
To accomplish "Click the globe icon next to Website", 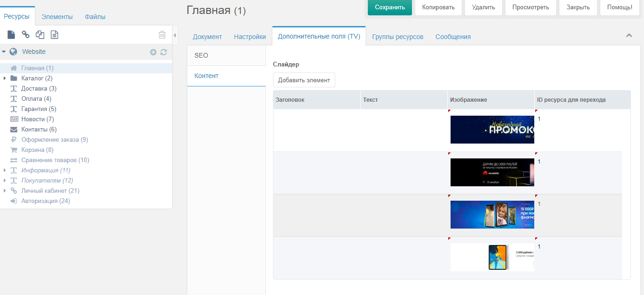I will pyautogui.click(x=13, y=52).
